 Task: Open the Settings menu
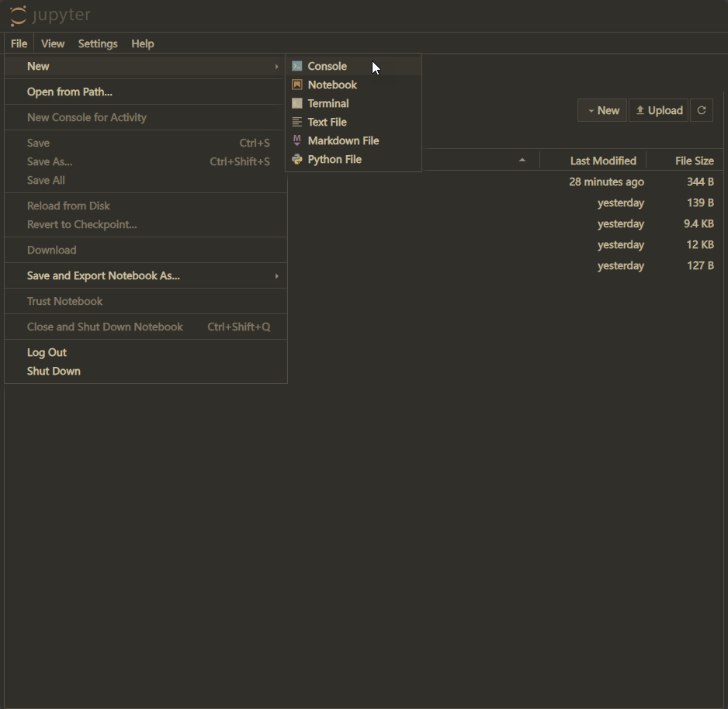[98, 43]
